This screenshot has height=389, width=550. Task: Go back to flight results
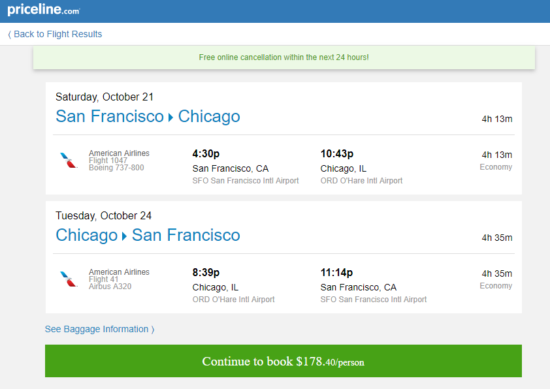coord(55,34)
